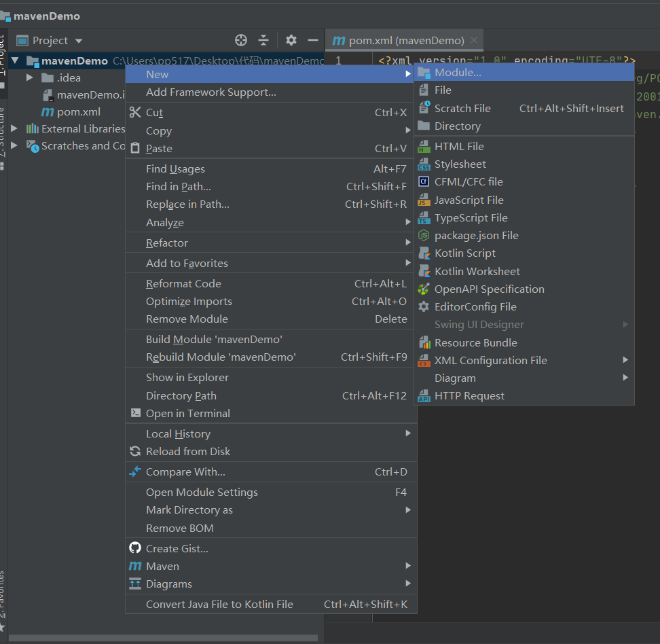Choose Convert Java File to Kotlin File
The width and height of the screenshot is (660, 644).
point(271,605)
